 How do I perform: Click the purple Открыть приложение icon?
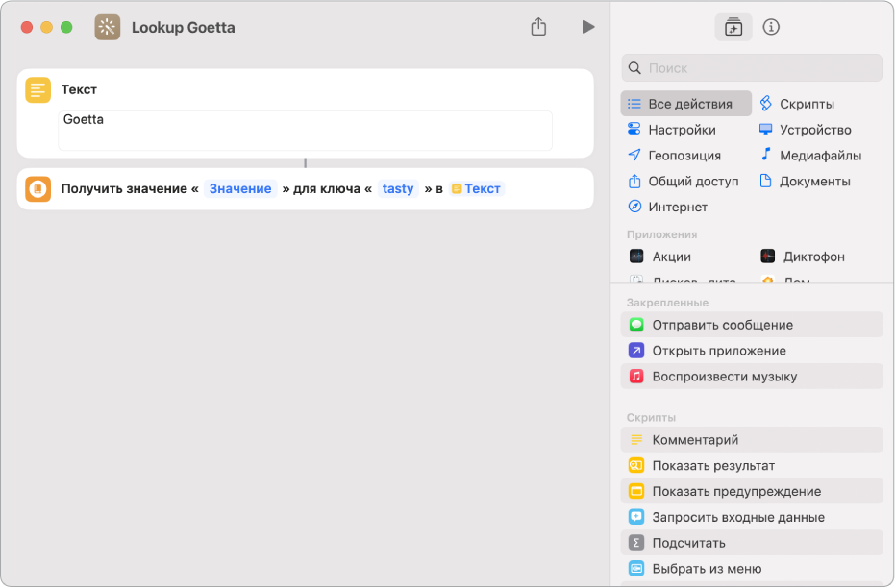tap(636, 351)
